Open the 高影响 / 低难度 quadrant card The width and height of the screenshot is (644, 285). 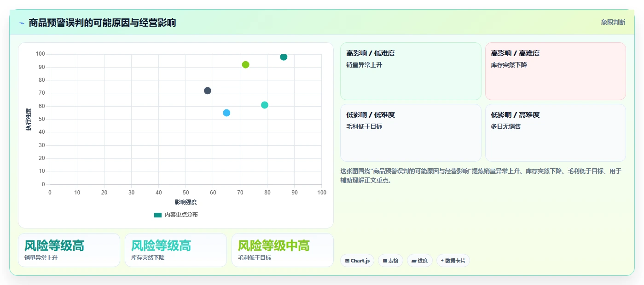point(411,71)
